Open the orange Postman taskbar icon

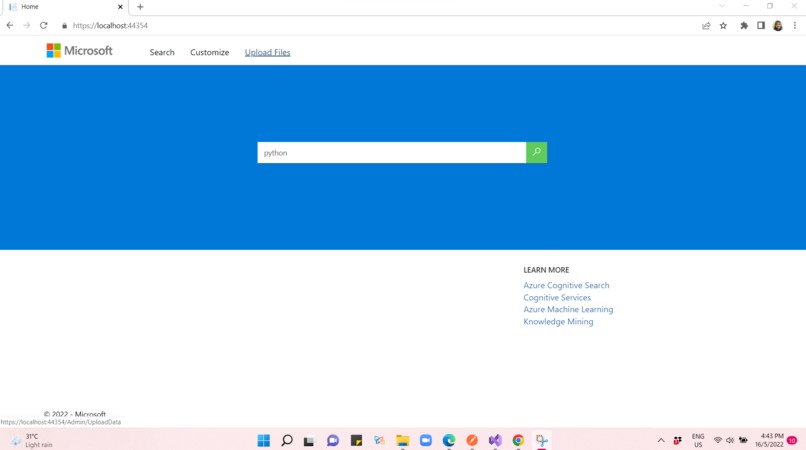coord(472,441)
